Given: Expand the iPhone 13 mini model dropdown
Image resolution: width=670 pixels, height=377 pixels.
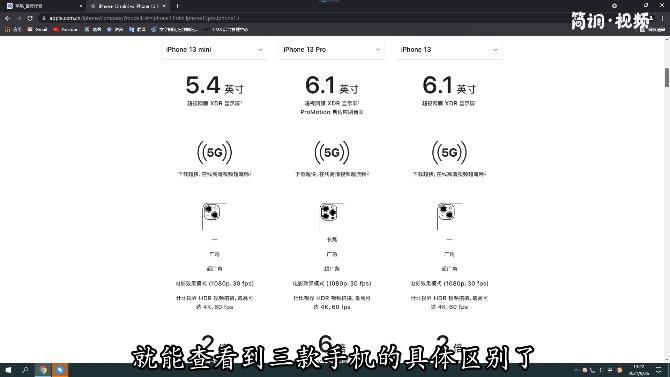Looking at the screenshot, I should [215, 50].
